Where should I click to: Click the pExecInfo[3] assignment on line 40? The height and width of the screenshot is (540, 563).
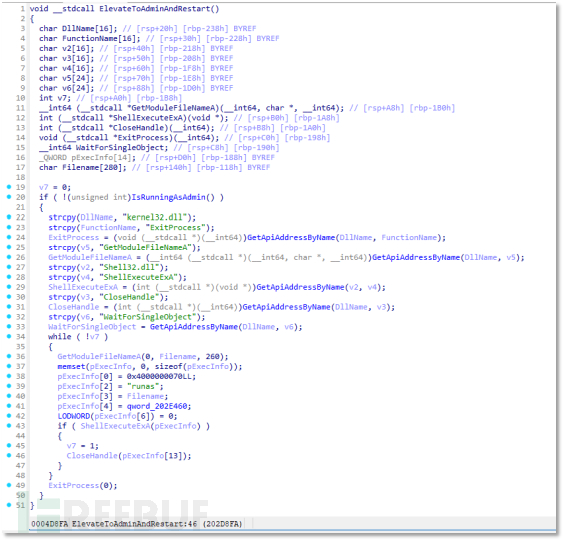113,396
